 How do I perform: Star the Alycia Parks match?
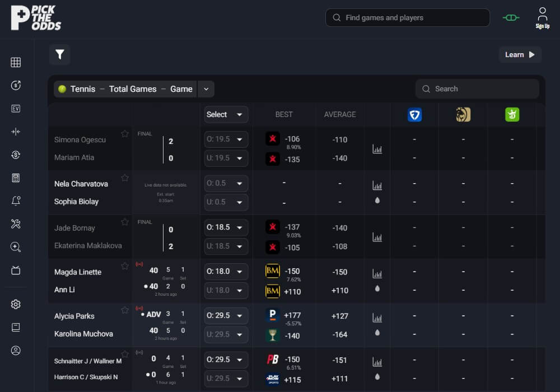click(x=124, y=310)
